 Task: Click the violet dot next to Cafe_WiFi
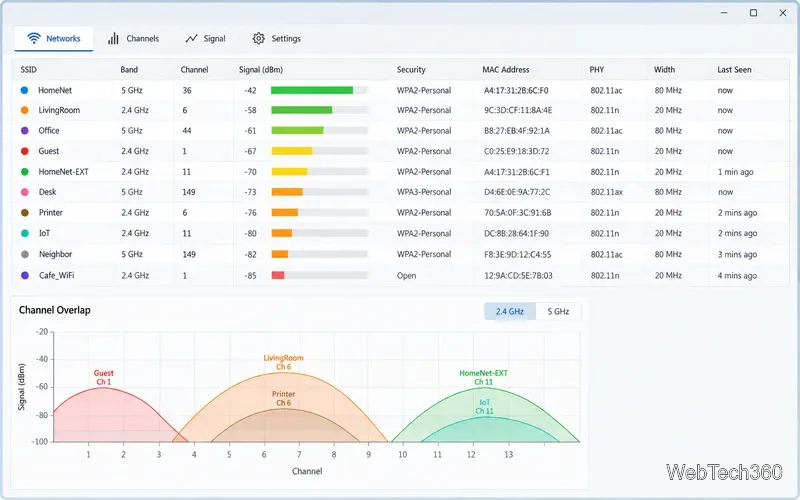coord(24,275)
